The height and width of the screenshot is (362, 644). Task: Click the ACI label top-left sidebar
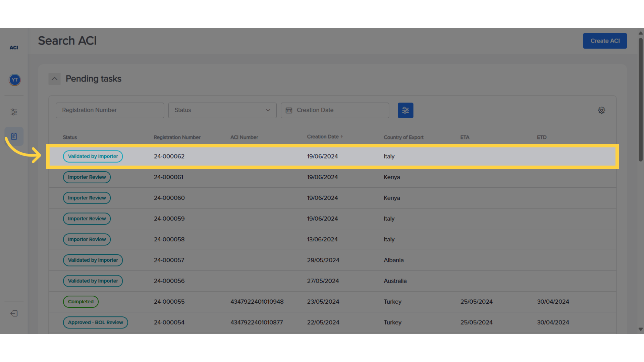[14, 47]
